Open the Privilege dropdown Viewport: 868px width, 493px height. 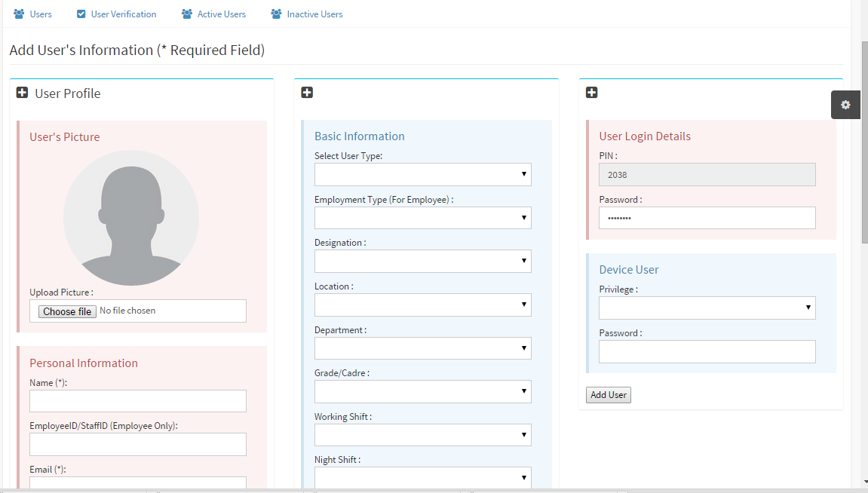[x=707, y=308]
